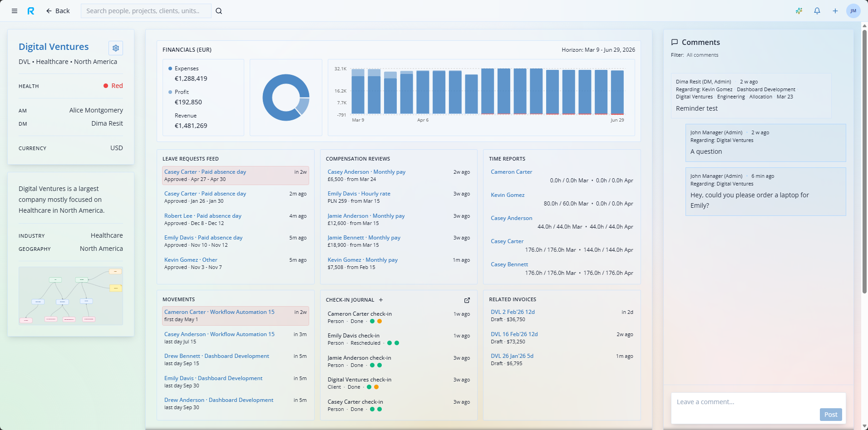Open Emily Davis hourly rate review
The image size is (868, 430).
pos(359,193)
